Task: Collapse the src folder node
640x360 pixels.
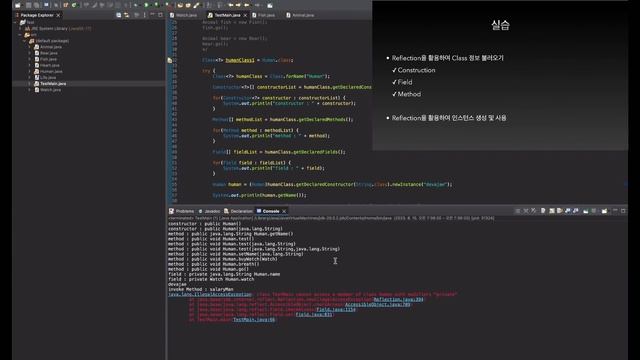Action: pyautogui.click(x=20, y=35)
